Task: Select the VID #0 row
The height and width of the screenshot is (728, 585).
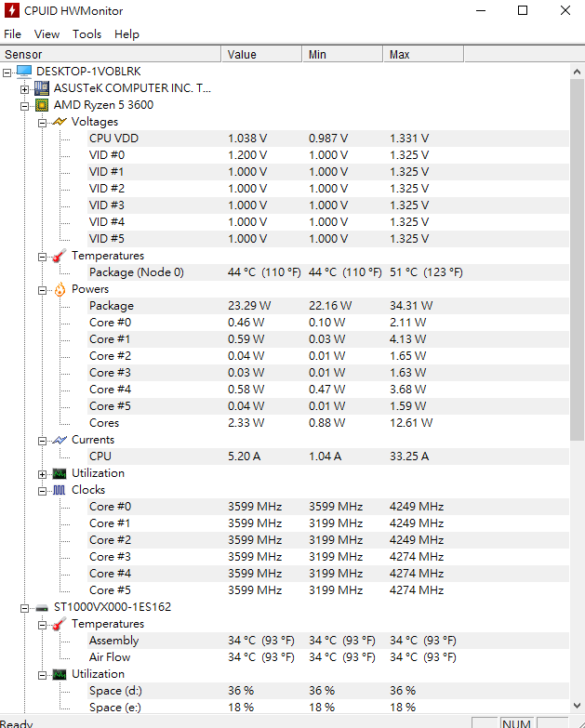Action: click(328, 155)
